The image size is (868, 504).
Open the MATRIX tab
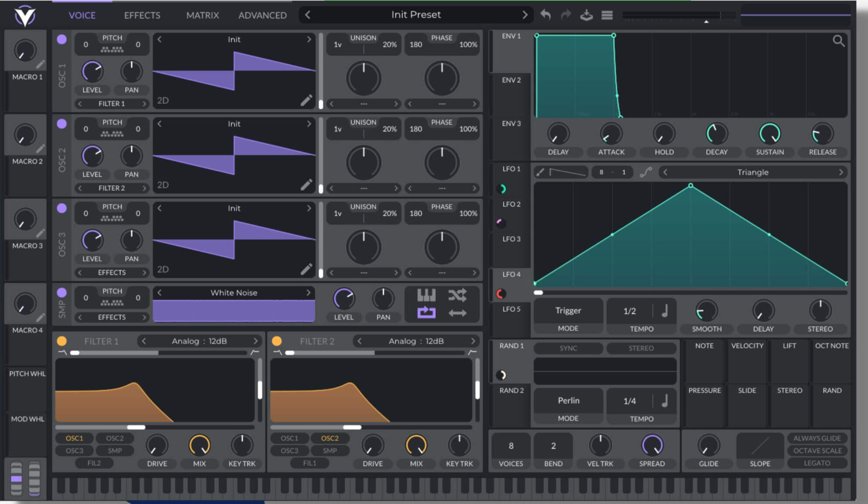click(x=202, y=15)
